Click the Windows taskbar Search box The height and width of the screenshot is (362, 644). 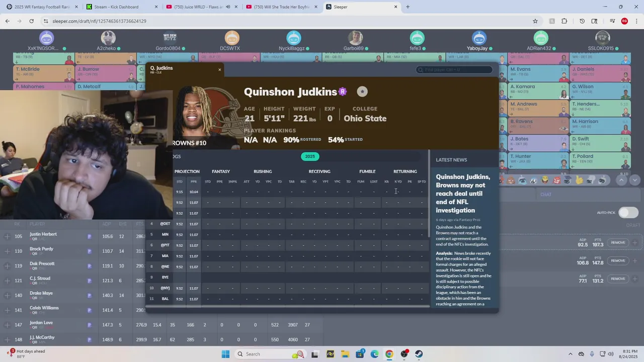point(270,354)
